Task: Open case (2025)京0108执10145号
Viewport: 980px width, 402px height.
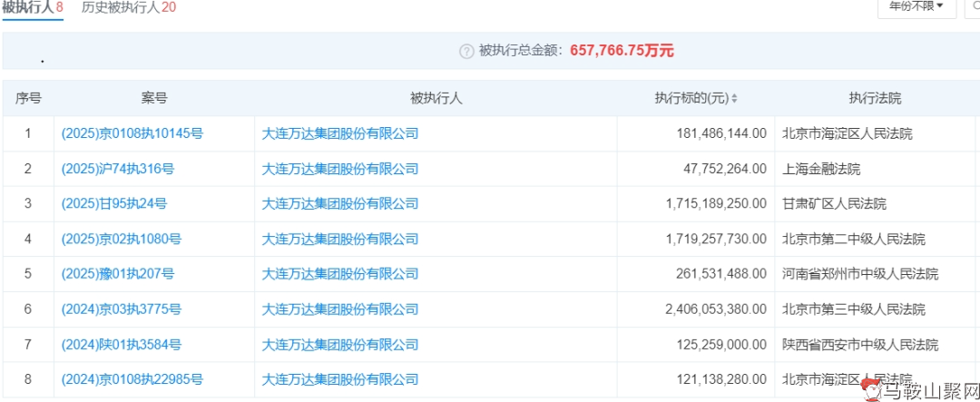Action: (x=132, y=133)
